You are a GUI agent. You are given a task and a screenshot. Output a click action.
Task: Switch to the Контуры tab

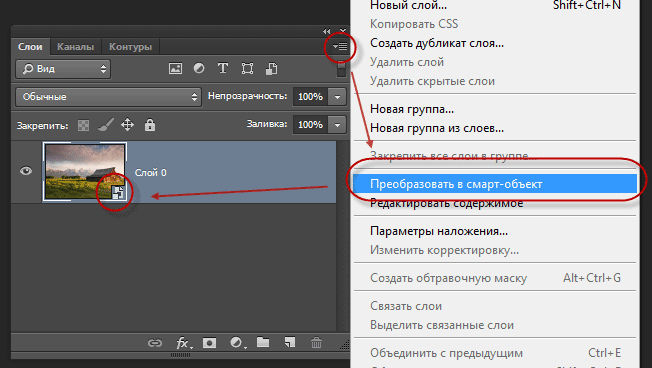130,47
